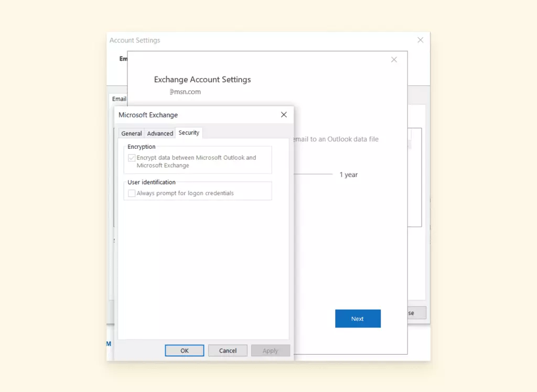The width and height of the screenshot is (537, 392).
Task: Enable Always prompt for logon credentials
Action: 132,193
